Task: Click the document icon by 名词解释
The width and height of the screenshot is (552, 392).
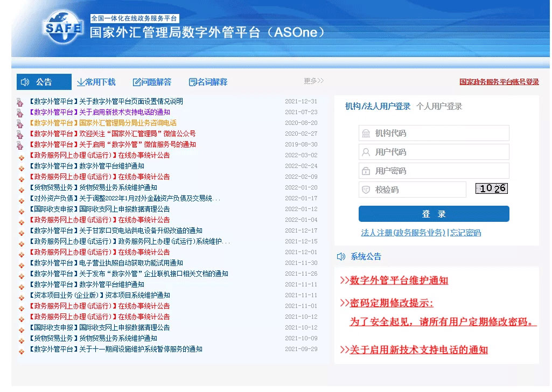Action: tap(193, 82)
